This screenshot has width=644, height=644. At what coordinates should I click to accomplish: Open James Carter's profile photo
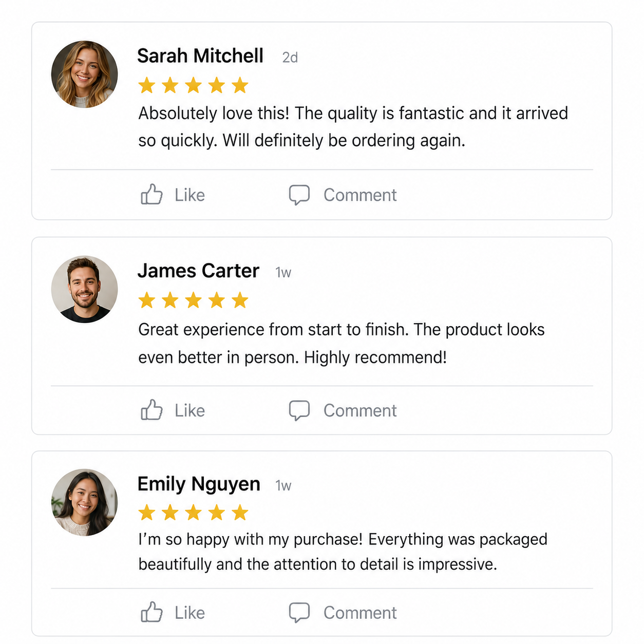(x=85, y=289)
